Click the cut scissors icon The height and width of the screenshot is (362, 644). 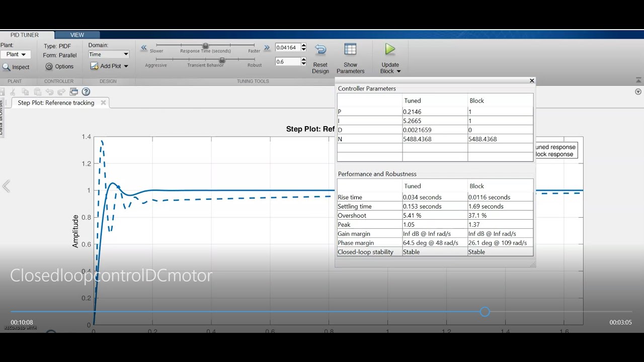13,92
